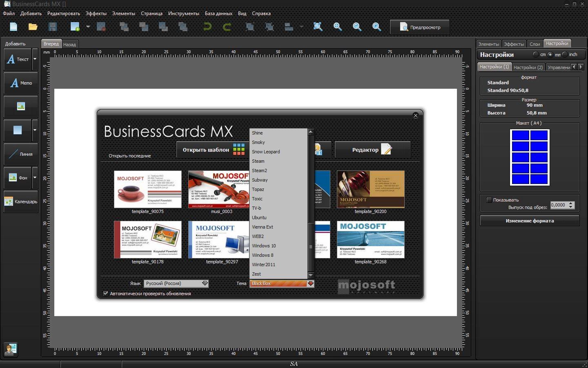Click the layer-order icon left of undo arrow
588x368 pixels.
[183, 27]
